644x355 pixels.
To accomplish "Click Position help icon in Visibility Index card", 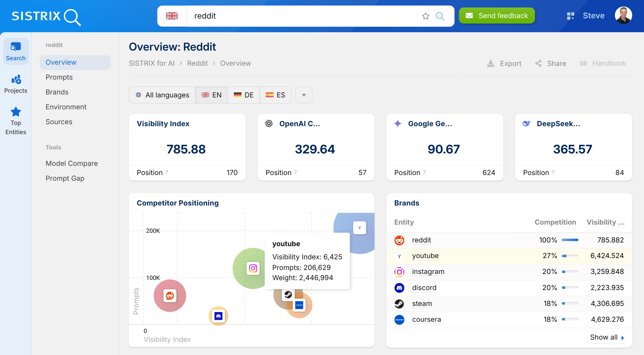I will pos(167,172).
